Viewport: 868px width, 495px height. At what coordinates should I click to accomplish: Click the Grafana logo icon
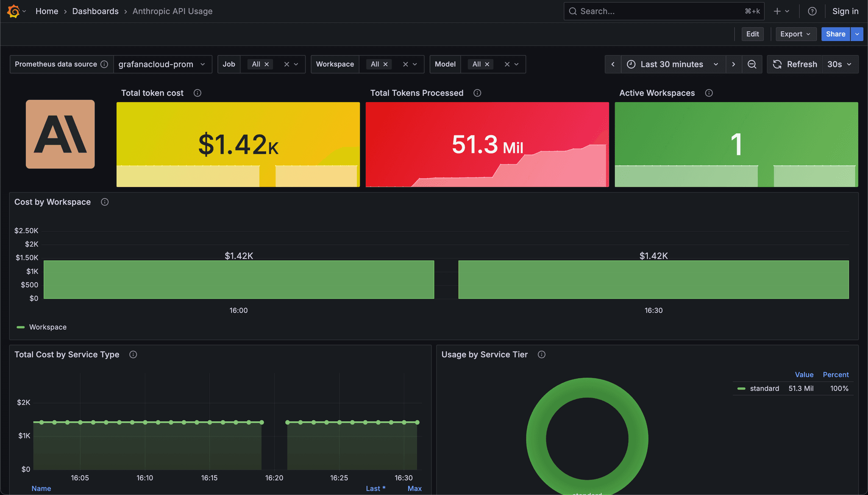[x=14, y=11]
